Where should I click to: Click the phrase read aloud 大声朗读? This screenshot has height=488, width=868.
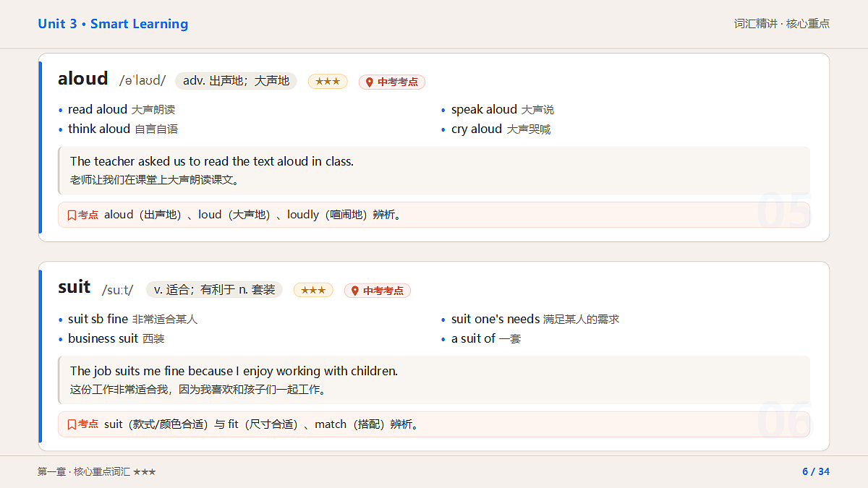(x=122, y=110)
